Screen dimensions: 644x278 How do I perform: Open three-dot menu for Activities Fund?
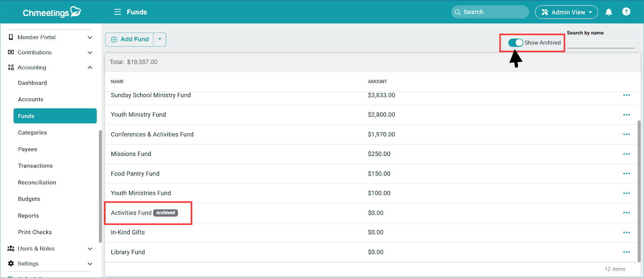[626, 213]
